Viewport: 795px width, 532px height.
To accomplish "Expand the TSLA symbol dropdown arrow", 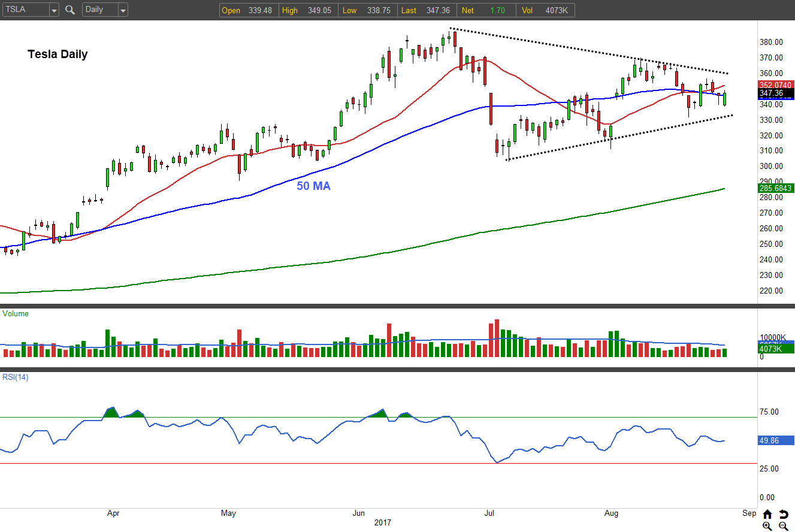I will coord(54,10).
